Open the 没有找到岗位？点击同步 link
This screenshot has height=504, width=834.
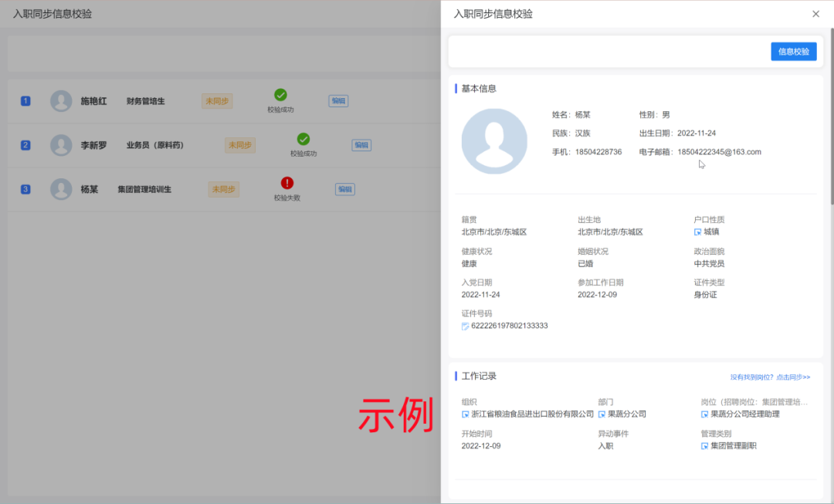point(770,377)
